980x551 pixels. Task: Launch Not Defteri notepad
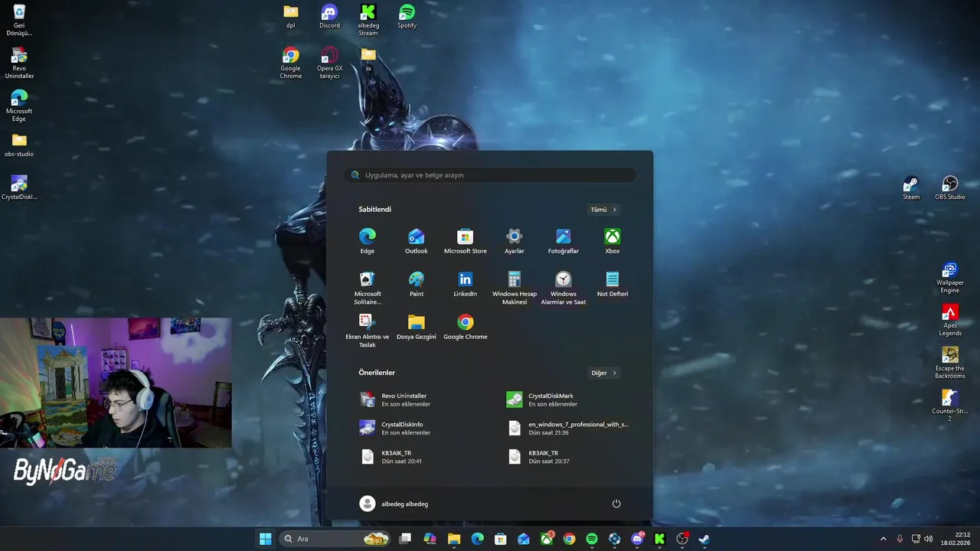pos(612,284)
